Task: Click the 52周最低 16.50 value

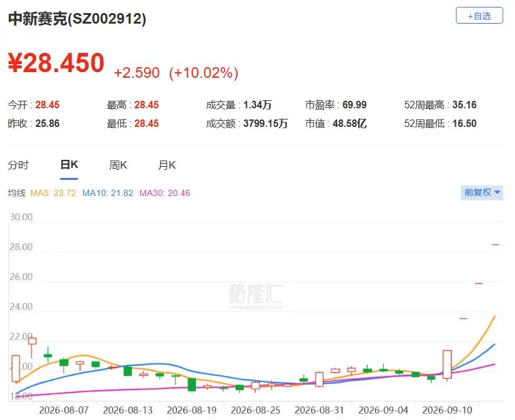Action: [x=465, y=124]
